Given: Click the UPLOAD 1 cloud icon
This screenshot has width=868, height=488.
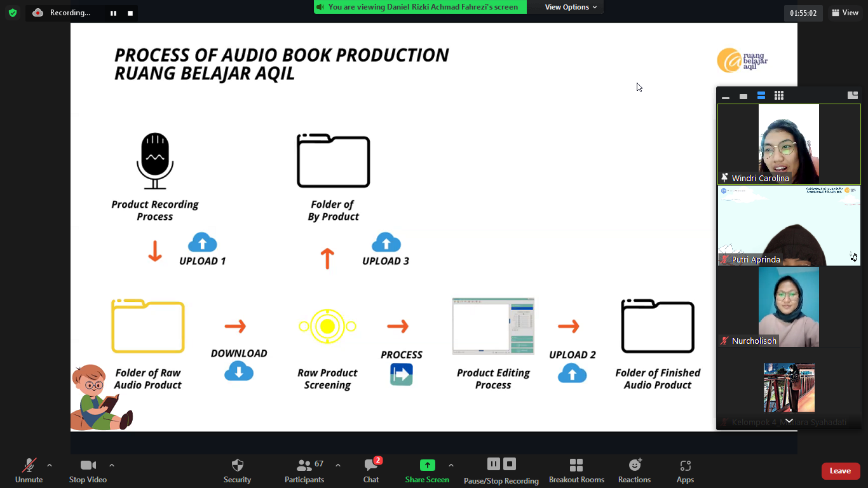Looking at the screenshot, I should (203, 243).
